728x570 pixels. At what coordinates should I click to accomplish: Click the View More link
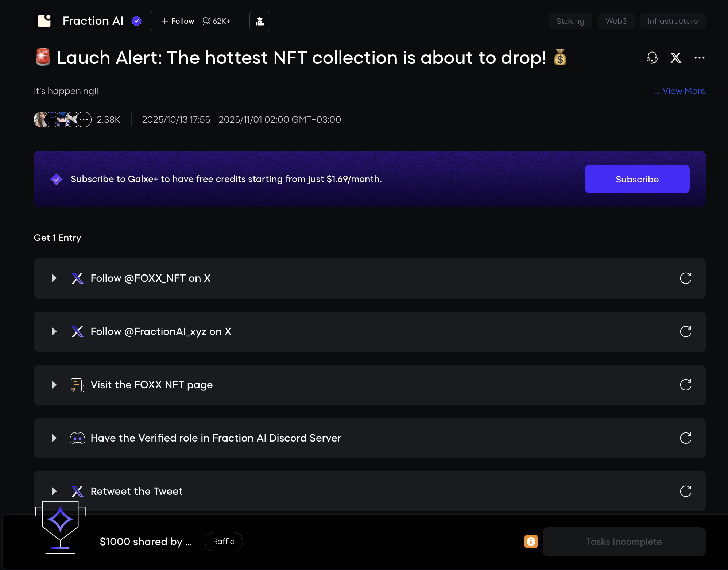click(684, 91)
